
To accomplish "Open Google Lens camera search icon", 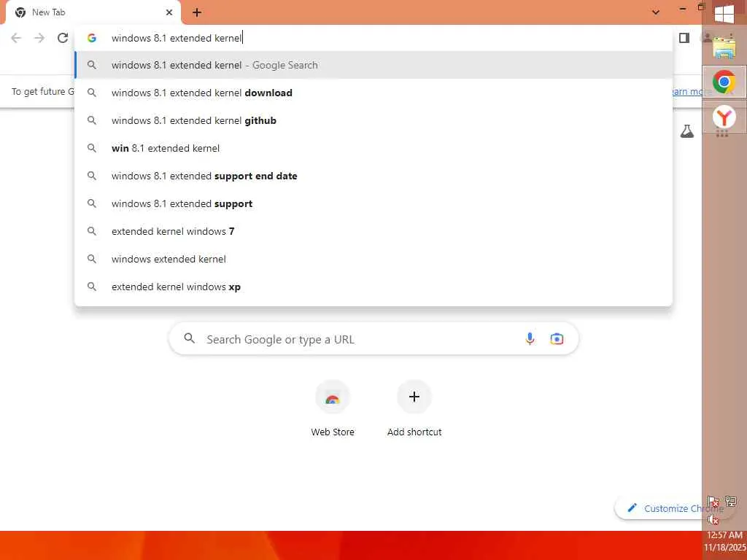I will 557,338.
